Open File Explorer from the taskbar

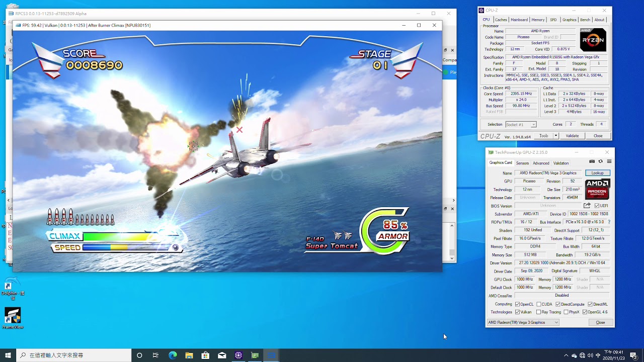(x=189, y=355)
